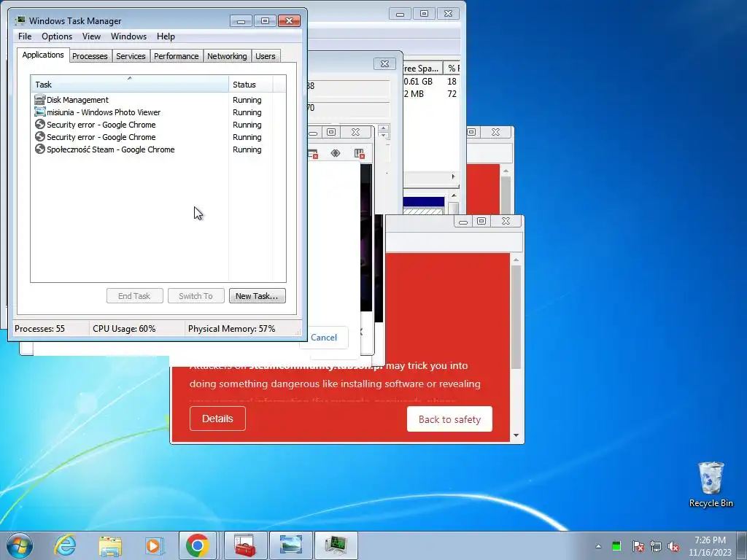
Task: Open the Options menu in Task Manager
Action: point(57,36)
